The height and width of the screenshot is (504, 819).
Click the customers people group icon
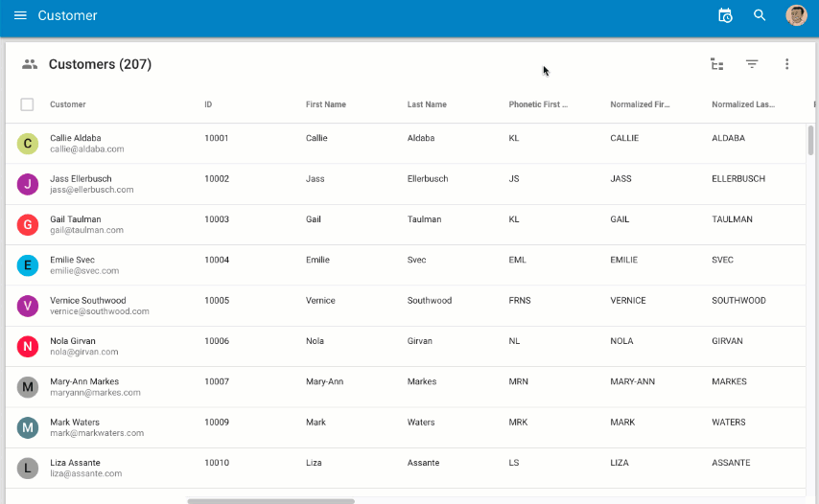click(x=30, y=64)
